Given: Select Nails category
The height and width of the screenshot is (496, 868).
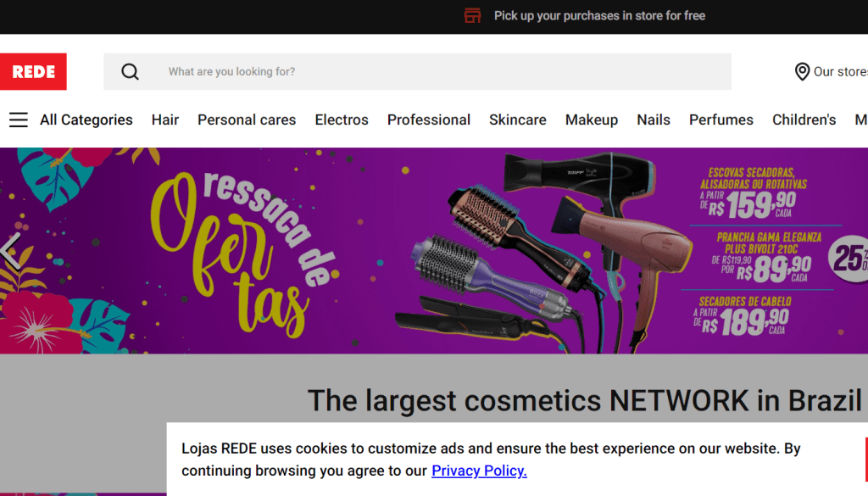Looking at the screenshot, I should click(x=654, y=120).
